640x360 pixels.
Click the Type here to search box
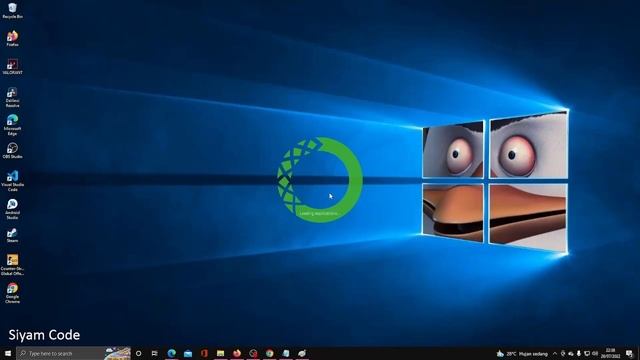coord(73,353)
